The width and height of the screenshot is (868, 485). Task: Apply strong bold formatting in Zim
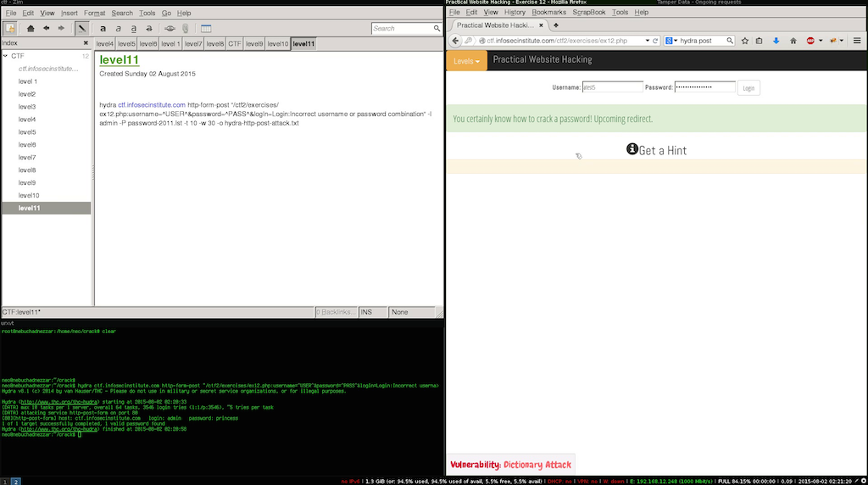coord(103,28)
